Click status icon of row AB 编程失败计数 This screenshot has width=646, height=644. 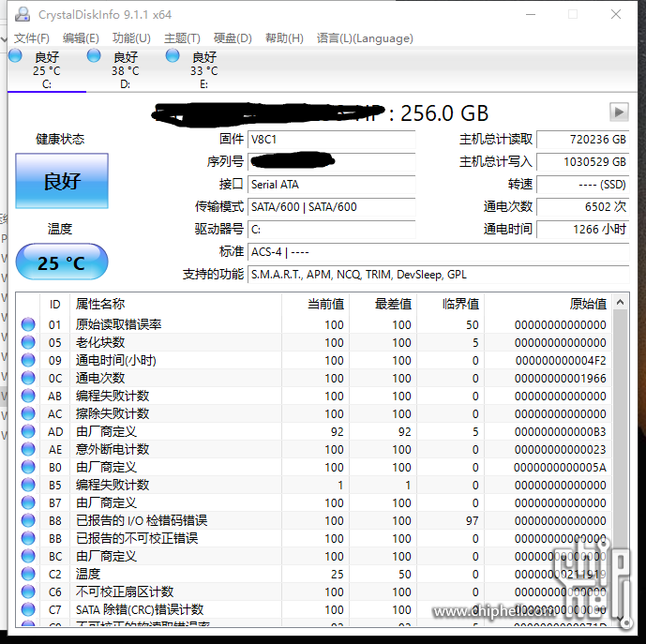tap(28, 396)
